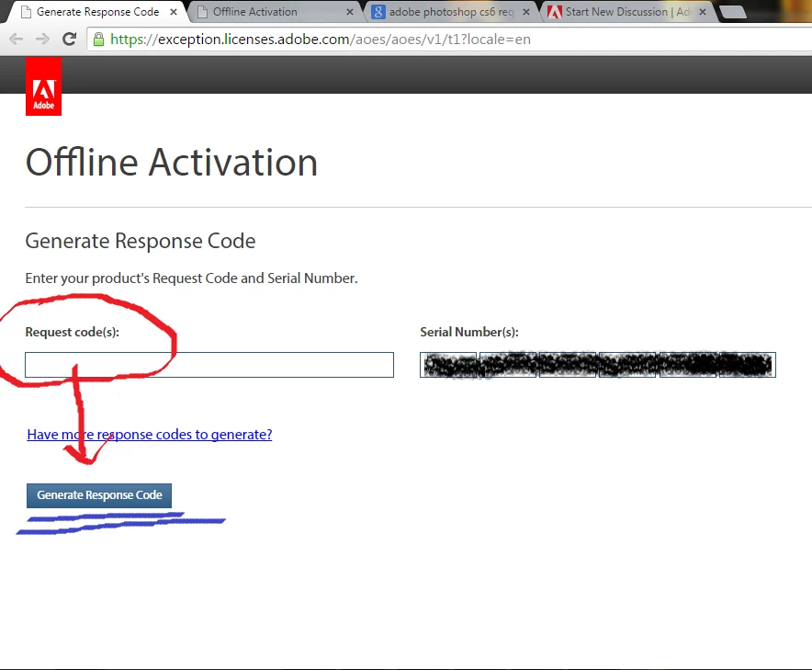Click the 'Serial Number(s):' label
Screen dimensions: 812x670
pyautogui.click(x=469, y=332)
